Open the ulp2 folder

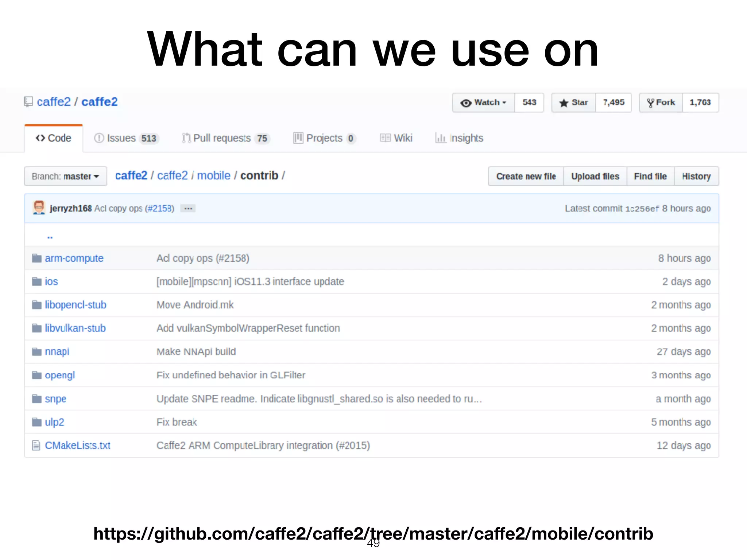(x=54, y=422)
